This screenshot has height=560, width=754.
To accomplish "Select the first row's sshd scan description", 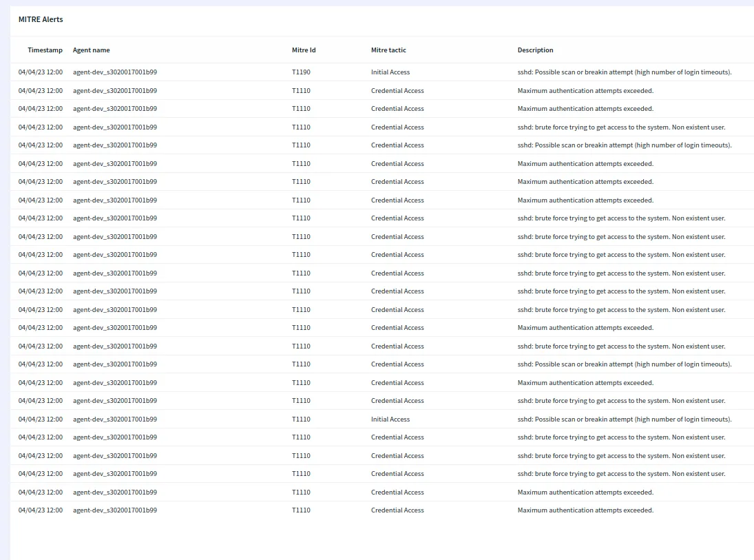I will click(x=624, y=72).
